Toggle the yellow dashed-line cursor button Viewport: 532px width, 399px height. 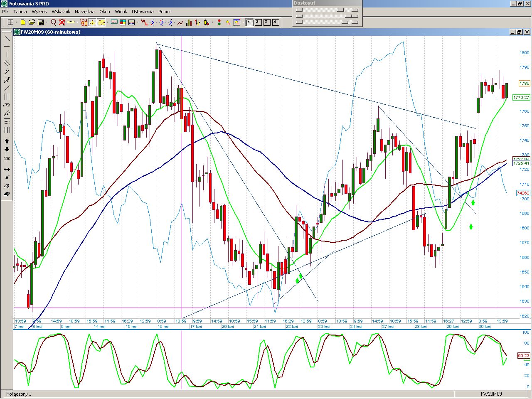click(101, 22)
